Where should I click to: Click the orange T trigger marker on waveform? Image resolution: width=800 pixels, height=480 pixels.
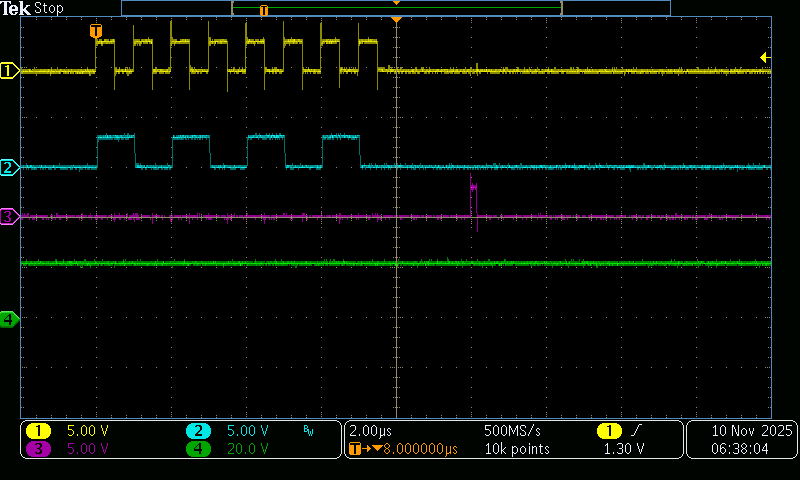[96, 31]
